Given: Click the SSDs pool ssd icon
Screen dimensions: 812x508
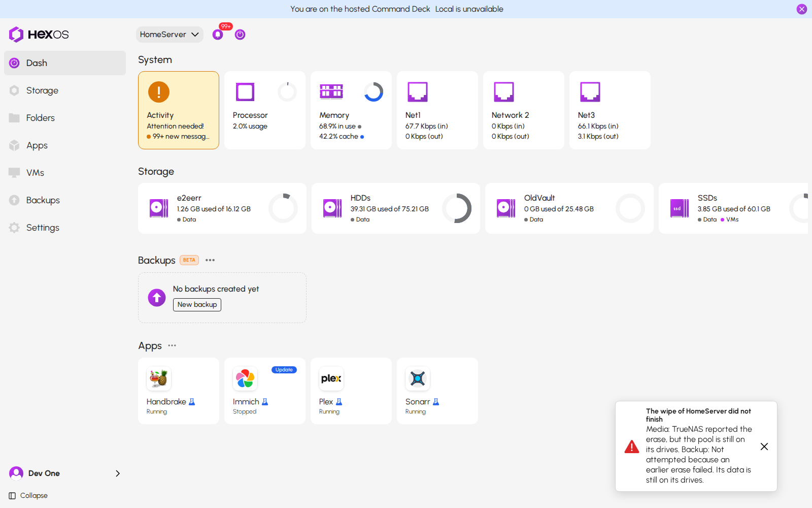Looking at the screenshot, I should click(x=680, y=208).
